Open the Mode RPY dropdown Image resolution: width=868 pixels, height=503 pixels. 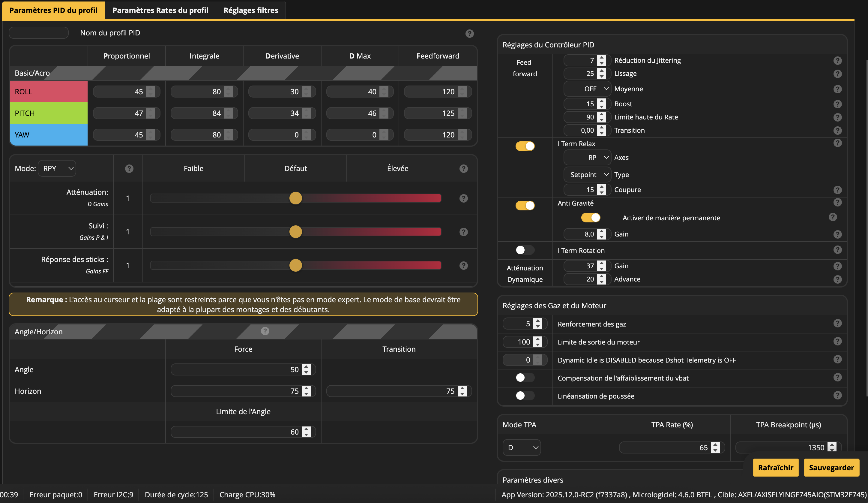point(57,169)
